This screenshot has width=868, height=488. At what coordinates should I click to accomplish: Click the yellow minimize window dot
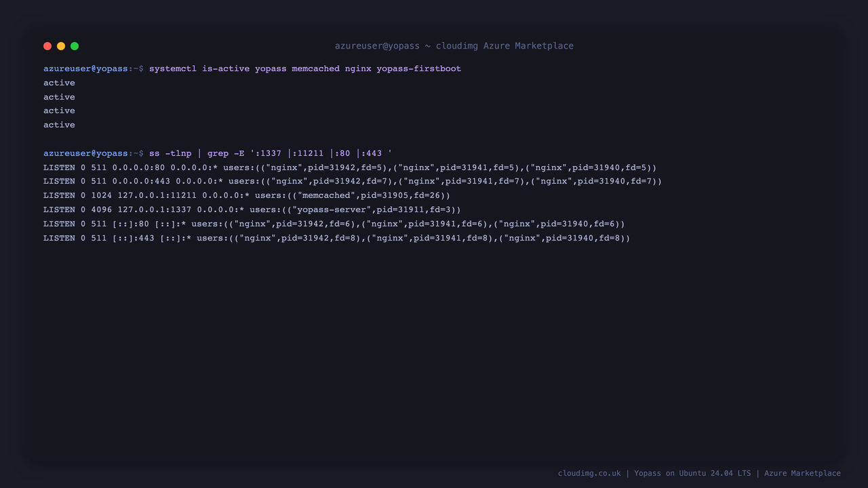(61, 46)
